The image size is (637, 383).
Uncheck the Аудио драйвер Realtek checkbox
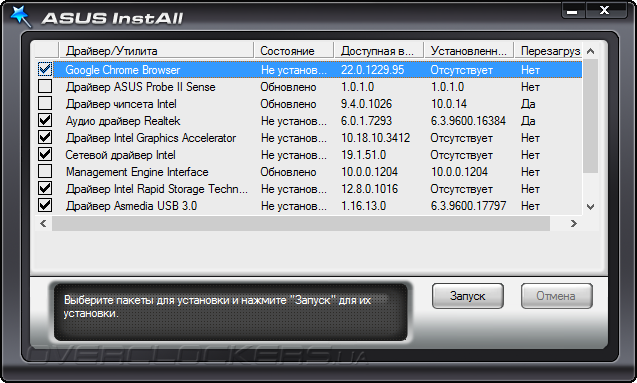click(45, 121)
